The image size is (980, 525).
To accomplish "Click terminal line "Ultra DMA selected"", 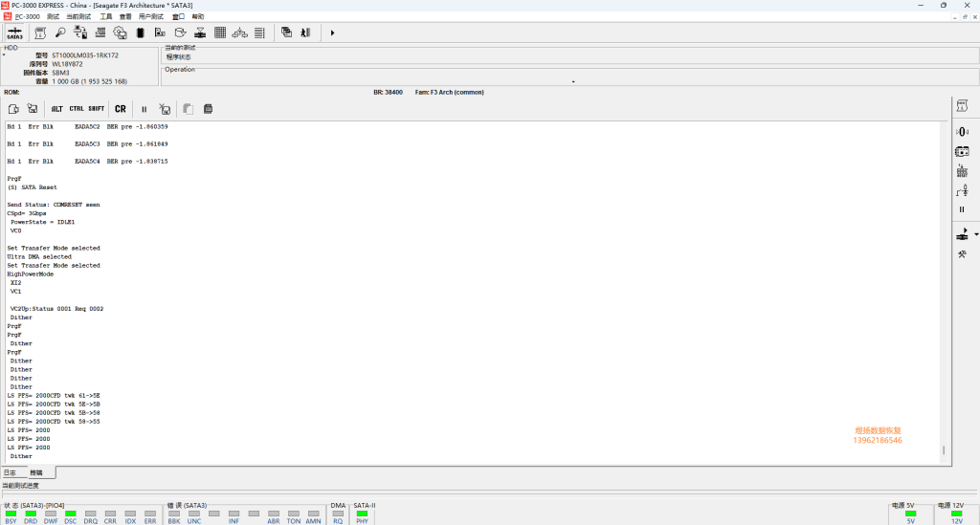I will (39, 256).
